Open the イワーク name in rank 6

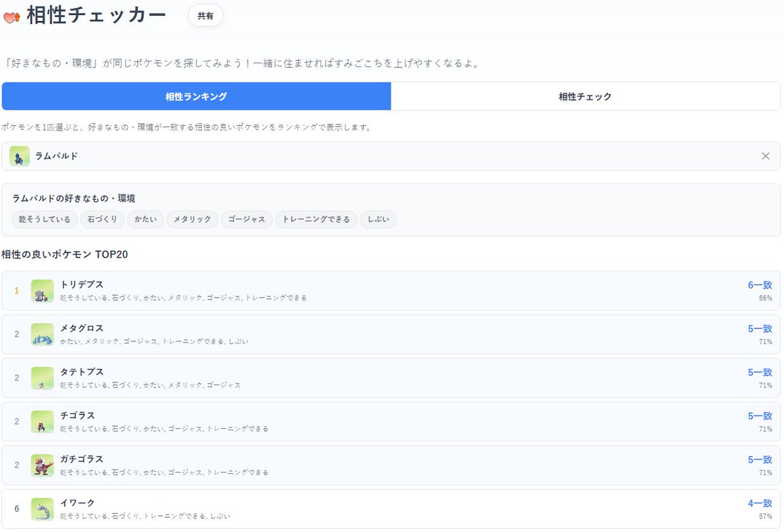(x=78, y=503)
